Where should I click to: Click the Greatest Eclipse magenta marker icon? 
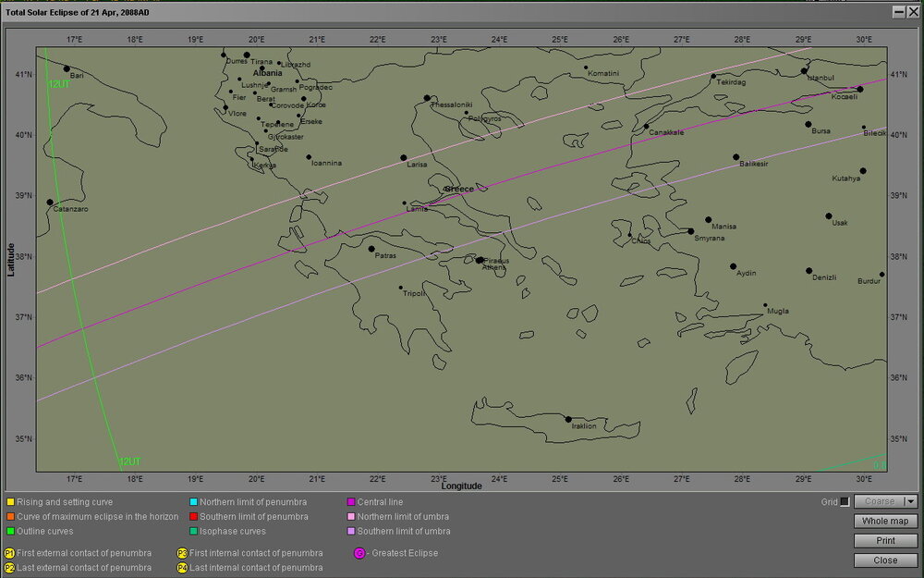point(359,553)
